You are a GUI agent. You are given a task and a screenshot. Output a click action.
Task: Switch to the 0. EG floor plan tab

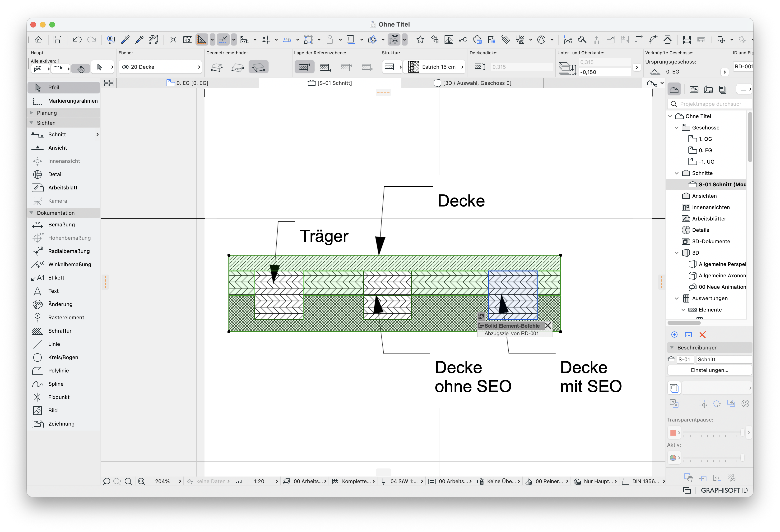pos(188,83)
